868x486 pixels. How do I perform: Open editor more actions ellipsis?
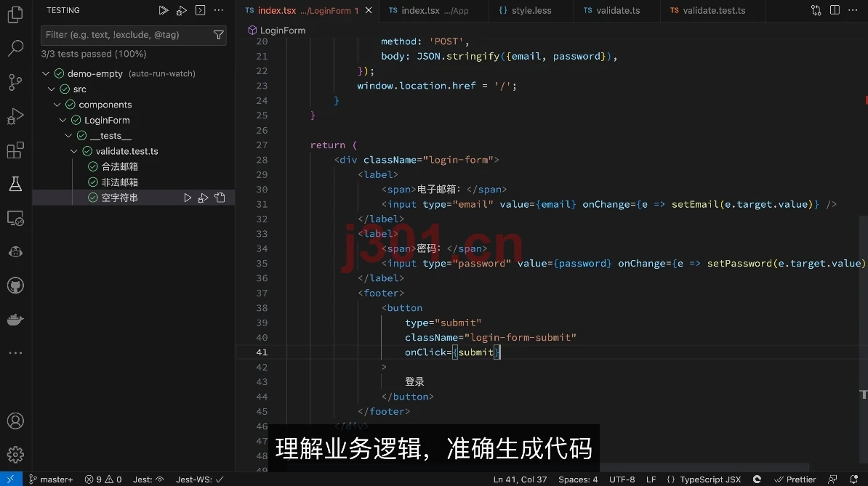(x=853, y=10)
